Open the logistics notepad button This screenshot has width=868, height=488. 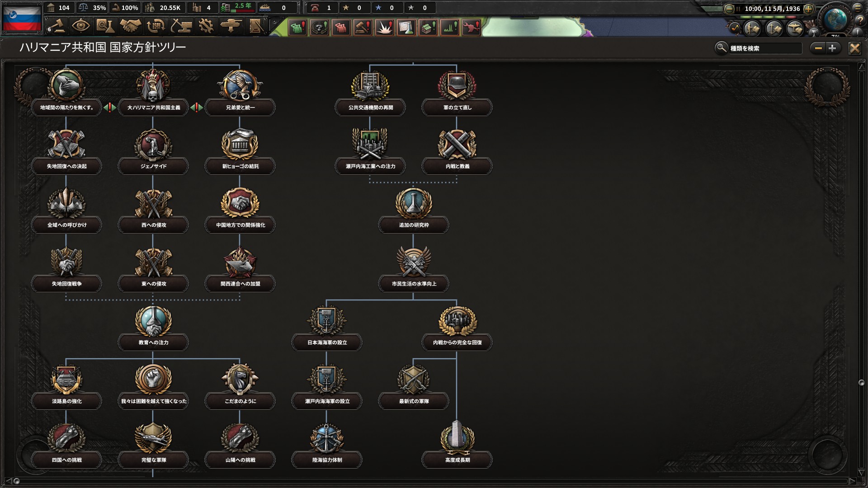click(256, 26)
